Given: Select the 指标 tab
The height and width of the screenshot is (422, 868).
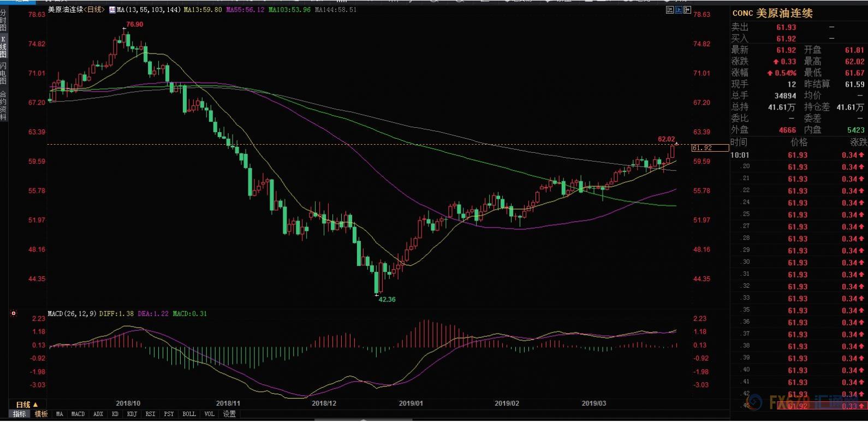Looking at the screenshot, I should (x=19, y=414).
